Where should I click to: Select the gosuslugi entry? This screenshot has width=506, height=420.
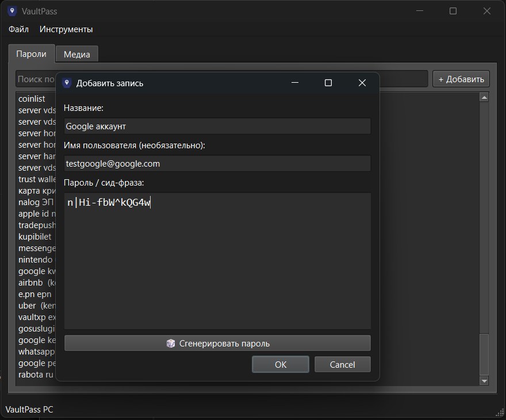pyautogui.click(x=36, y=329)
